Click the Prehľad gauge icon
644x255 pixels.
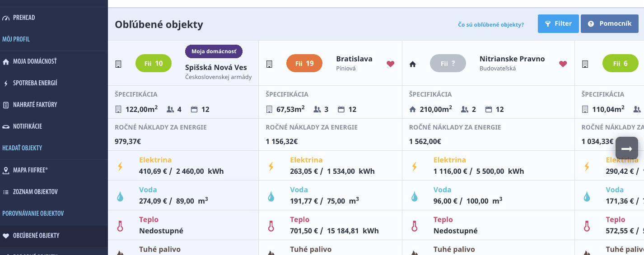pos(6,18)
